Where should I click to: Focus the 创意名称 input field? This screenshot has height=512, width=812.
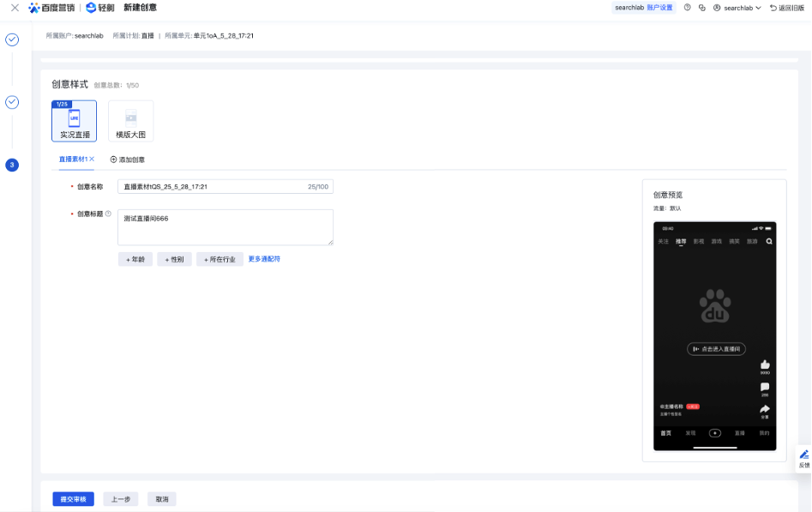pyautogui.click(x=226, y=187)
